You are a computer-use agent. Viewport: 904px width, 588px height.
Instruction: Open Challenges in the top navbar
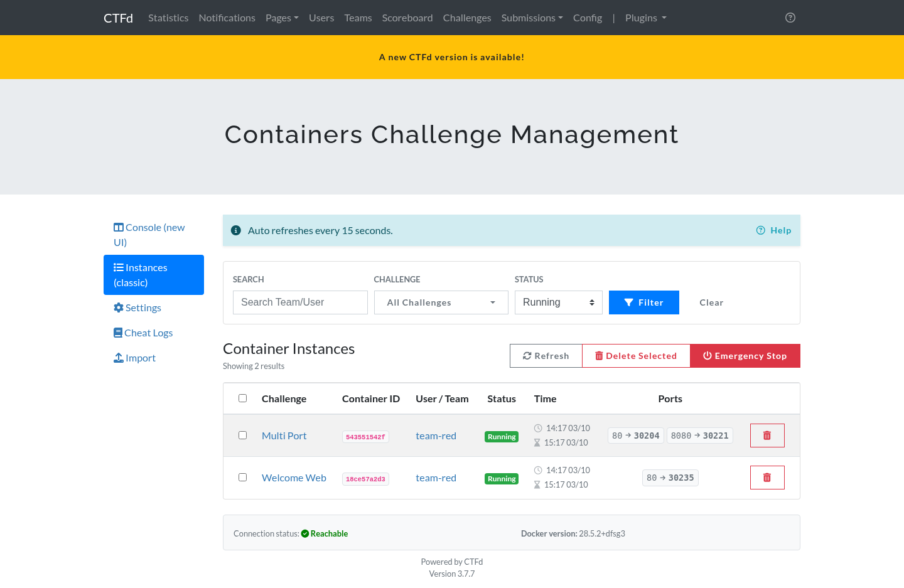coord(467,18)
